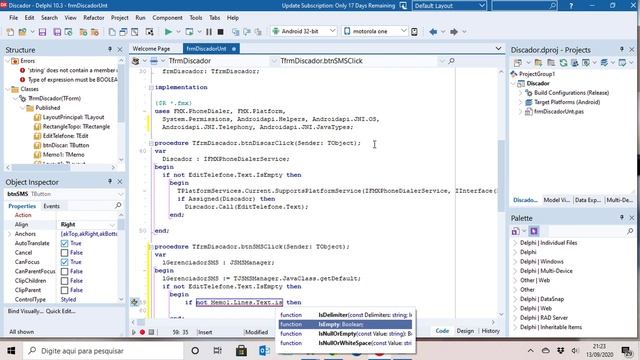The width and height of the screenshot is (640, 360).
Task: Select IsNullOrEmpty in the code completion list
Action: [x=345, y=334]
